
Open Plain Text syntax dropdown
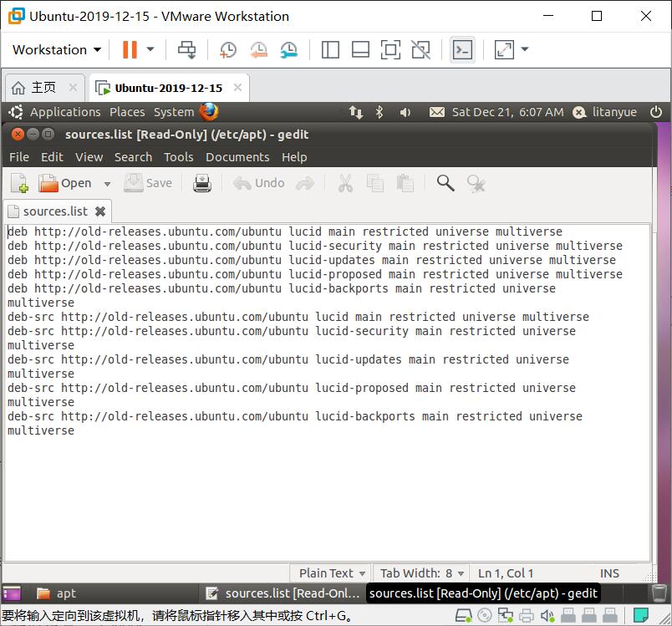332,573
